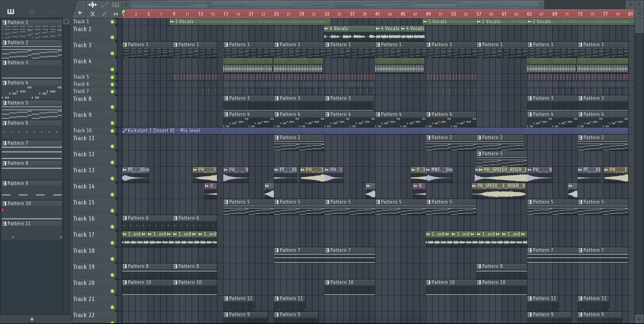Click the piano icon beside Pattern 4 in picker
This screenshot has height=324, width=644.
click(4, 83)
